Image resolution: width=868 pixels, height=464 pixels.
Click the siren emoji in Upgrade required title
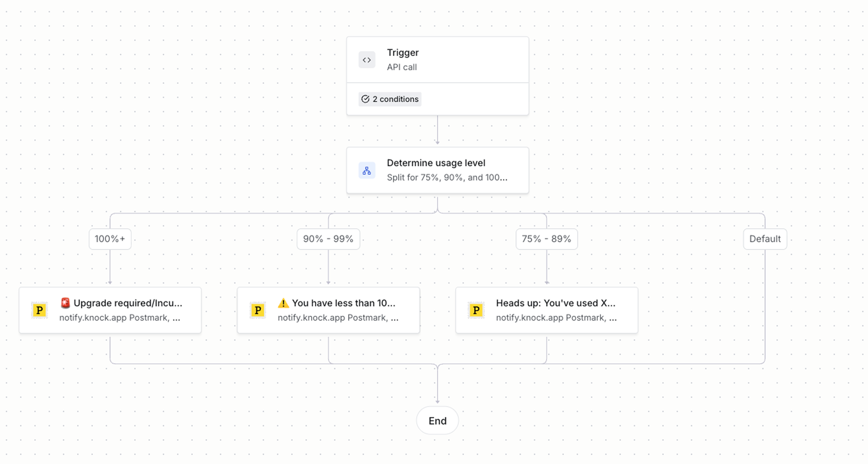pos(65,303)
